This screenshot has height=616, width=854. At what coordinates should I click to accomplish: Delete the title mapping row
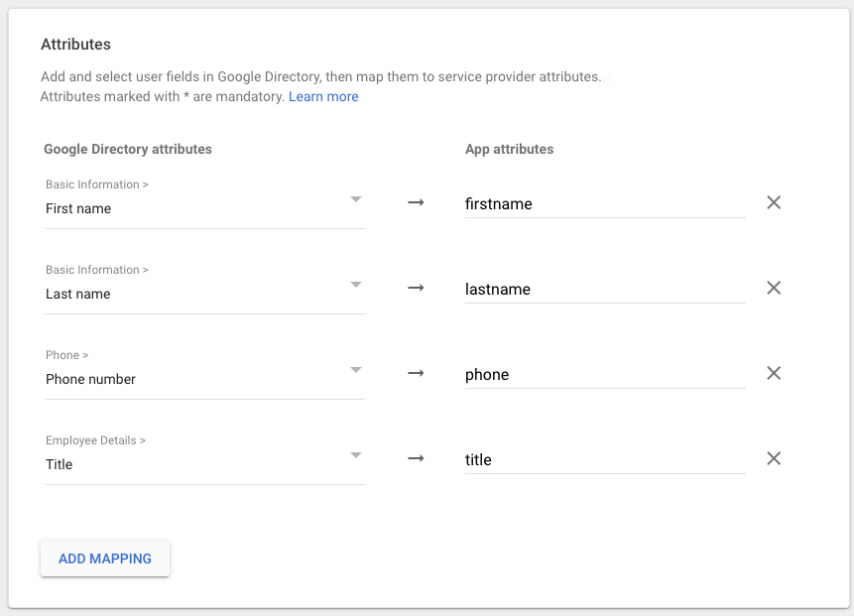tap(774, 458)
